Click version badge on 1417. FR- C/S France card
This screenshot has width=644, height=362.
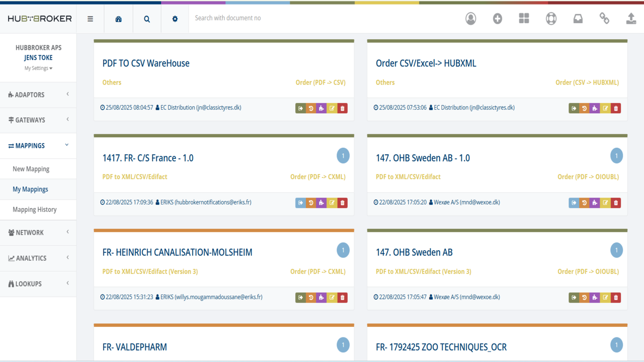click(x=343, y=156)
